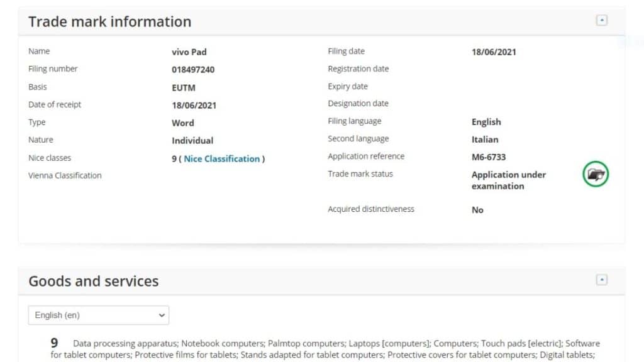This screenshot has width=644, height=362.
Task: Click the green trade mark status icon
Action: click(x=596, y=174)
